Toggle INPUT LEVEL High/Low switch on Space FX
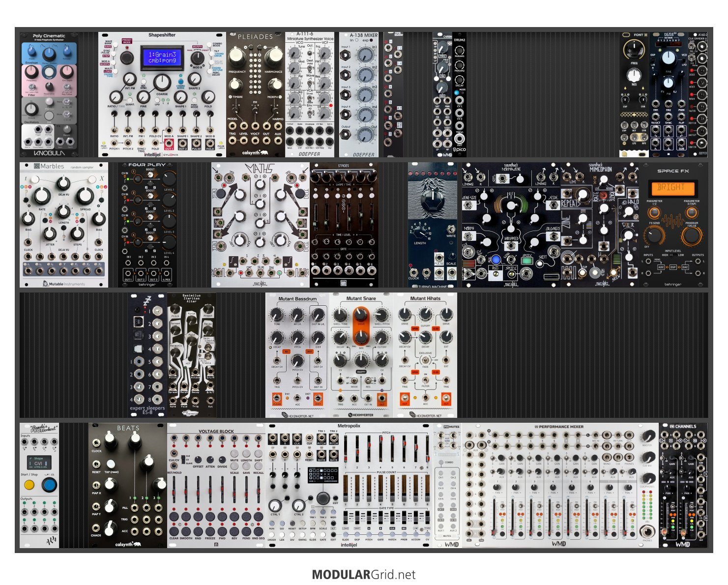This screenshot has height=585, width=728. [673, 255]
